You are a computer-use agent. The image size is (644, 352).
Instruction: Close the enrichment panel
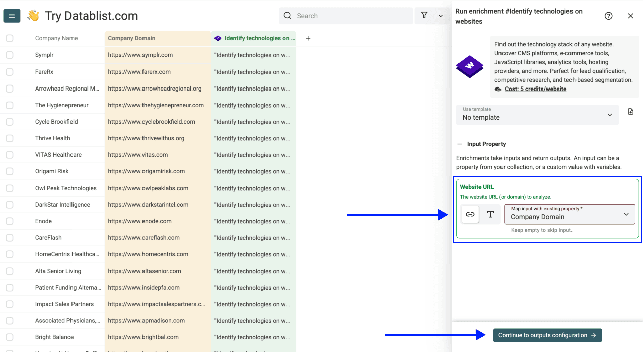point(630,16)
